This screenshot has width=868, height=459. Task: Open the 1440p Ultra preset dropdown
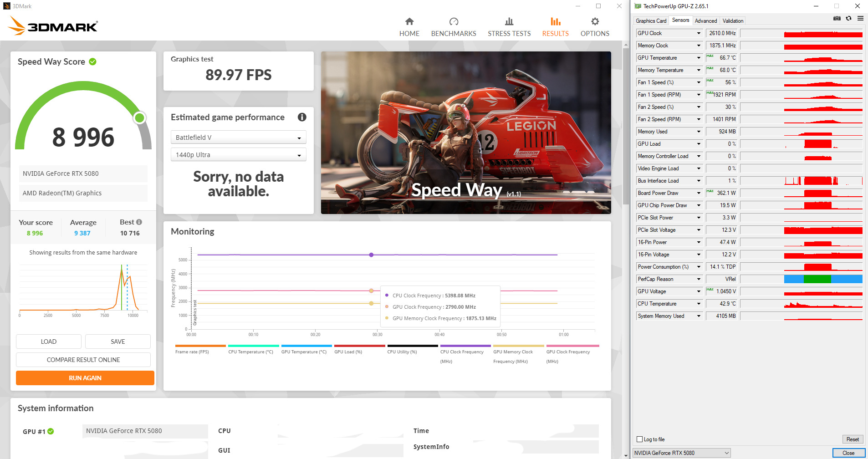click(x=238, y=155)
